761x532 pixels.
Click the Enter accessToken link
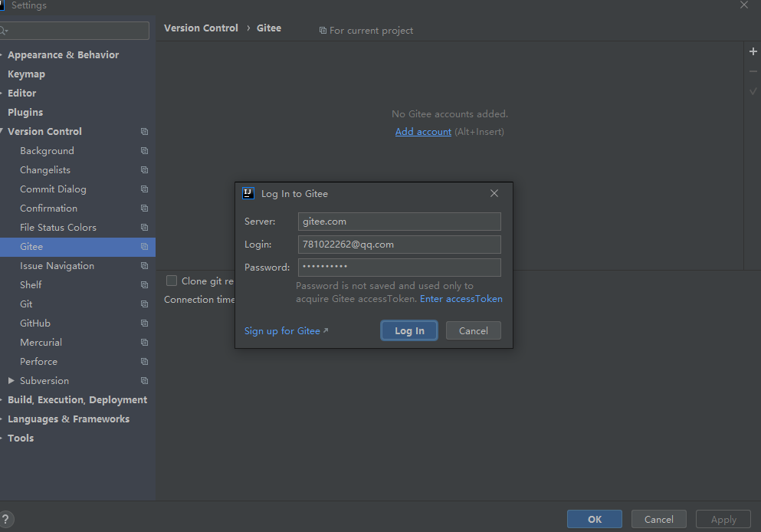(461, 298)
